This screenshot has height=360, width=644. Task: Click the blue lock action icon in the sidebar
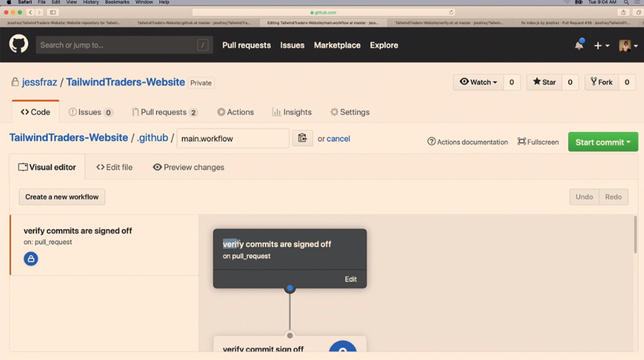(31, 259)
